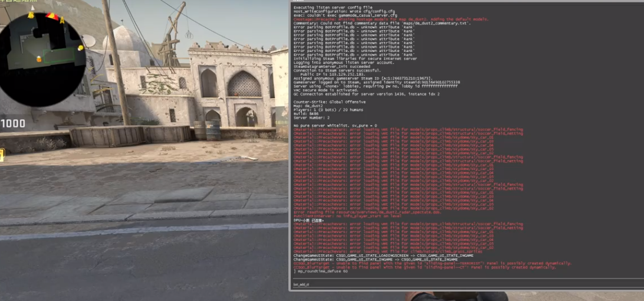The width and height of the screenshot is (644, 301).
Task: Select ChangeGameUIState INGAME to INGAME line
Action: coord(376,260)
